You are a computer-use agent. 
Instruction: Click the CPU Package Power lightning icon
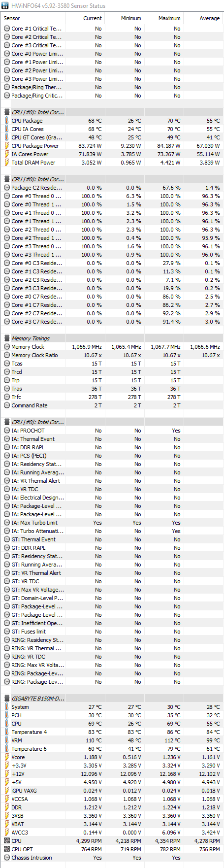6,146
